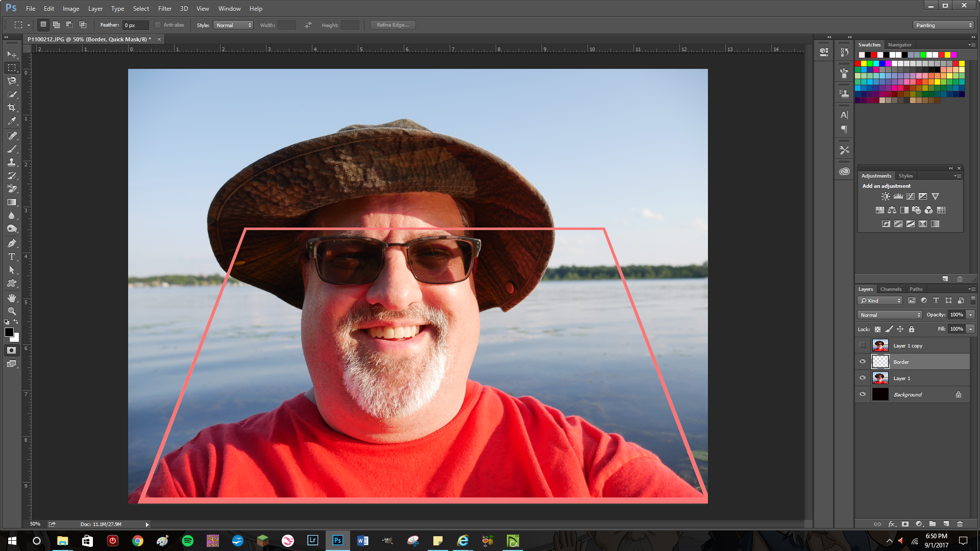Switch to the Paths tab
980x551 pixels.
916,289
